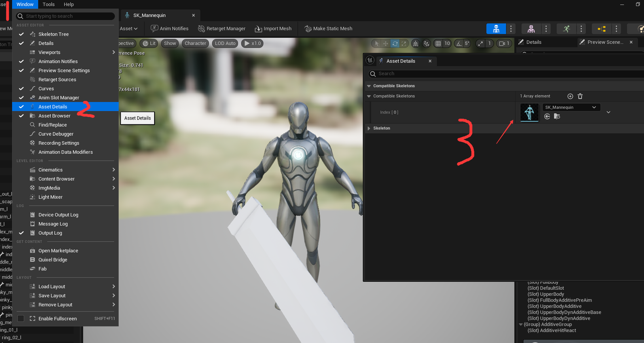Open the Show viewport options
The image size is (644, 343).
pyautogui.click(x=170, y=43)
